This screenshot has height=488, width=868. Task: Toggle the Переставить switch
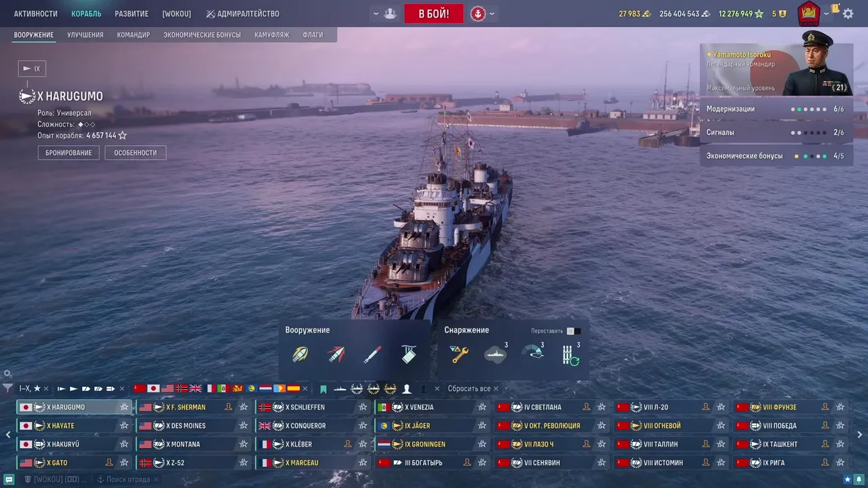574,331
